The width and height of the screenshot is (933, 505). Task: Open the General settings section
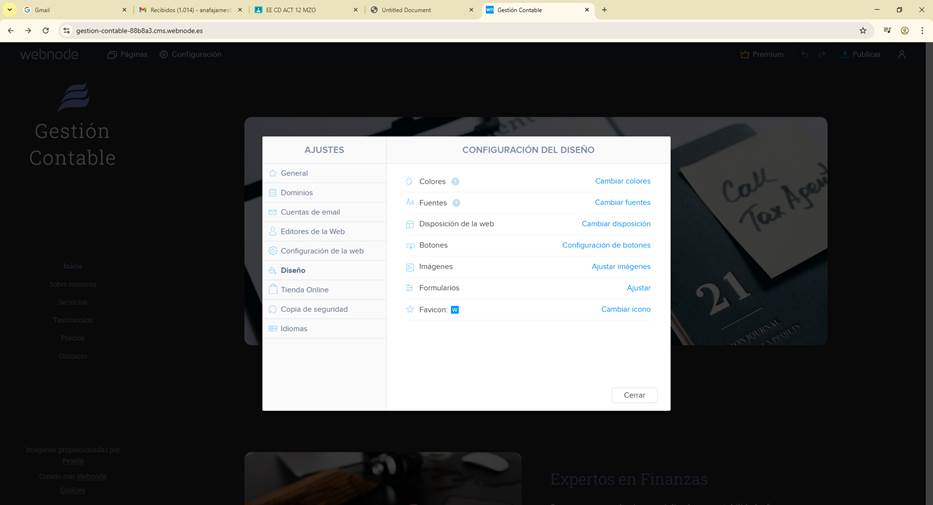(294, 173)
